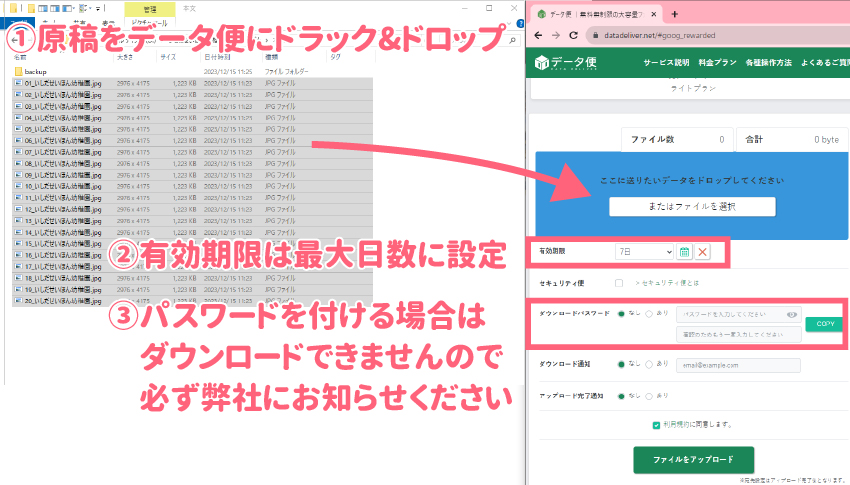Click the "backup" folder name
Screen dimensions: 850x485
coord(35,72)
